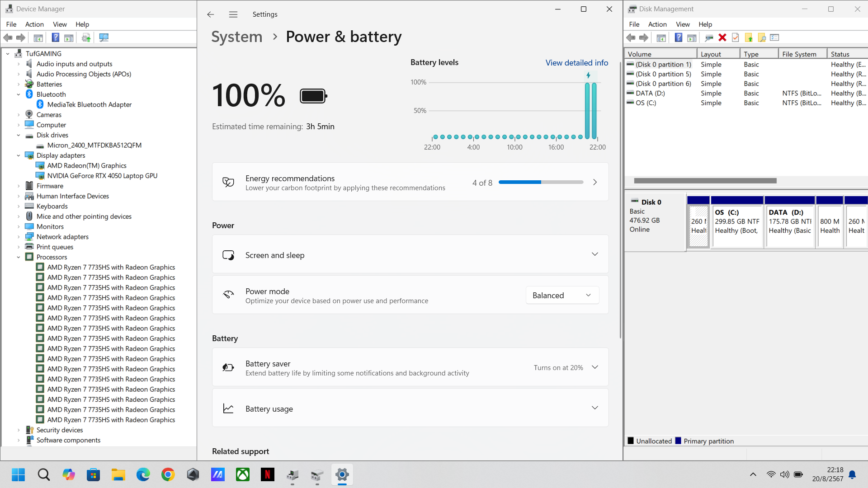Collapse the Processors node

tap(19, 257)
